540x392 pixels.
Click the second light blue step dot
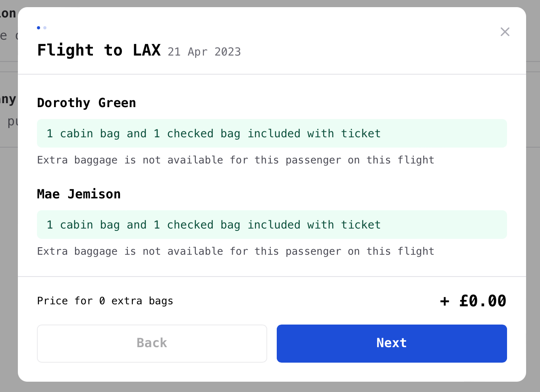click(x=45, y=28)
